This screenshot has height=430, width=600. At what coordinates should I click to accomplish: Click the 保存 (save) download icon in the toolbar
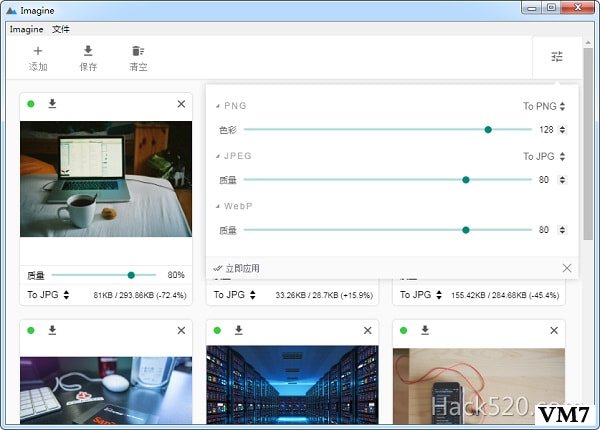pyautogui.click(x=88, y=50)
